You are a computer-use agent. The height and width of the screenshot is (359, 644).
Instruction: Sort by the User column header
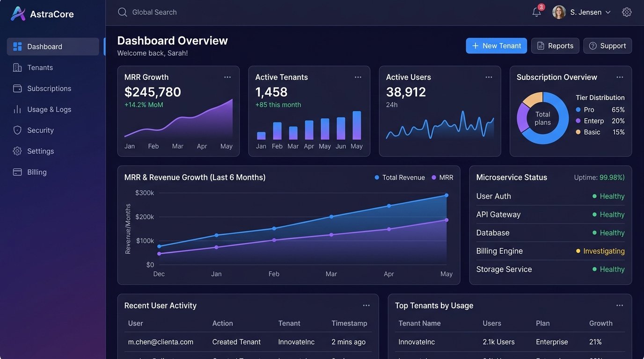pos(136,323)
